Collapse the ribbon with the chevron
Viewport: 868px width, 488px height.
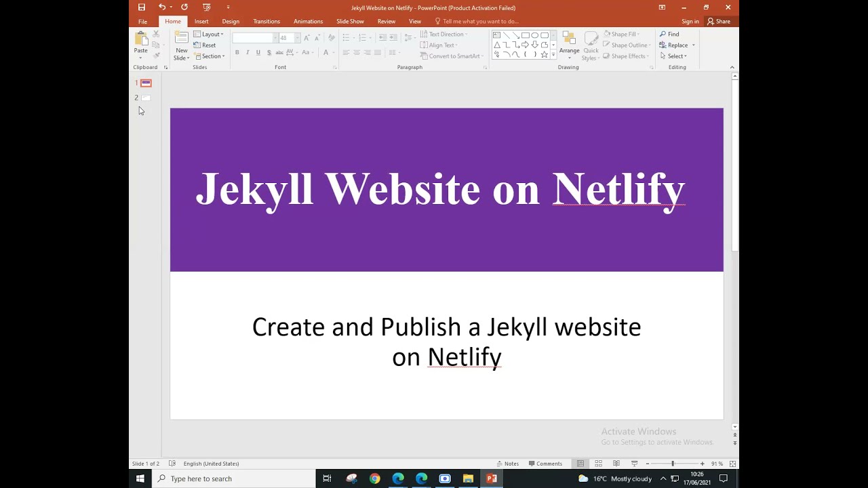click(x=732, y=68)
